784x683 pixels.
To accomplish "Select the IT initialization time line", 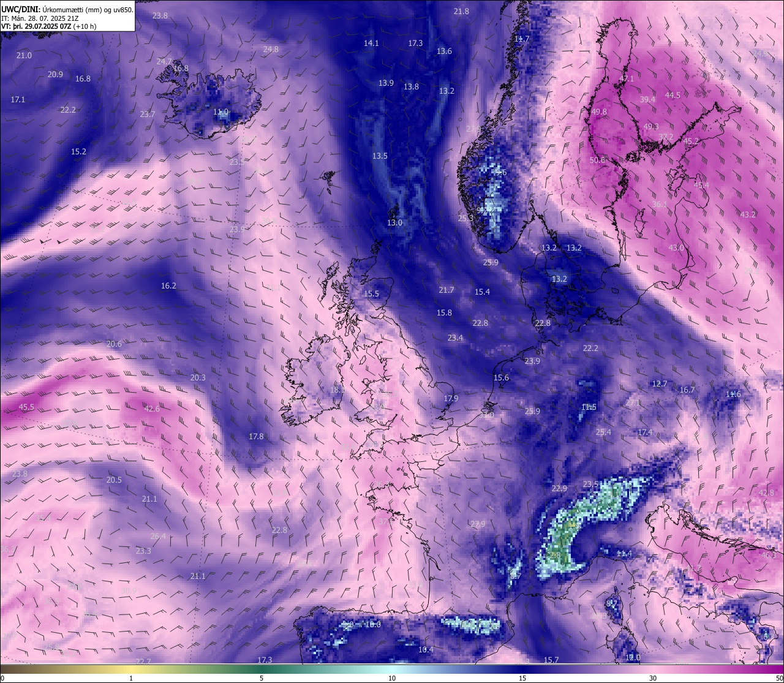I will tap(40, 18).
